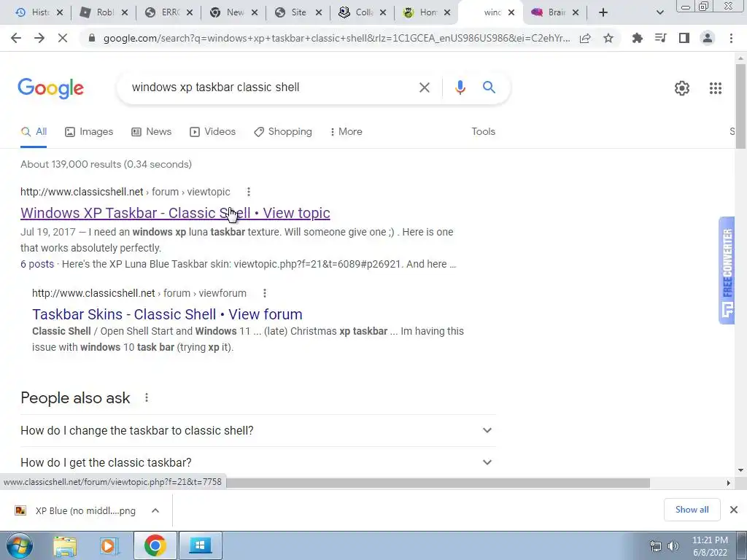Screen dimensions: 747x560
Task: Open the Free Converter side widget
Action: click(727, 271)
